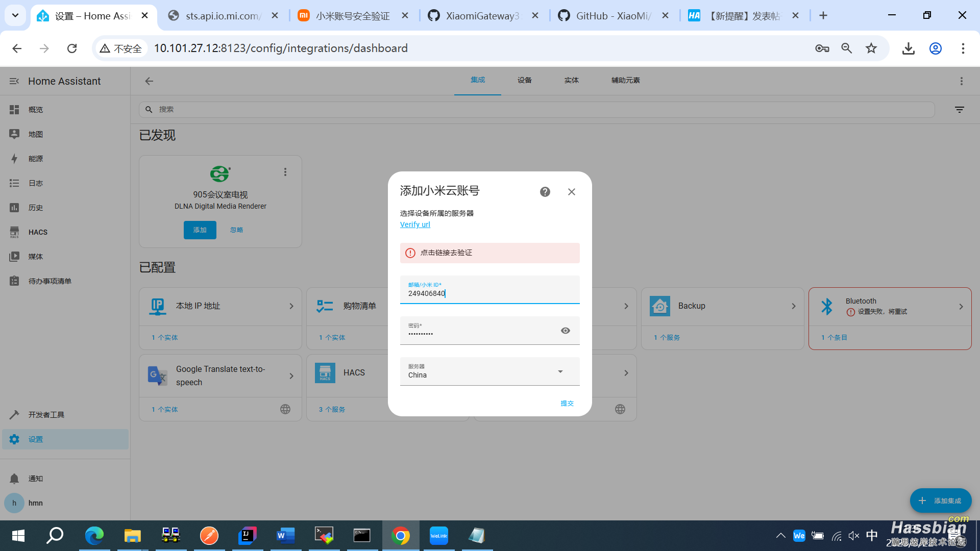Open the tab search dropdown
The width and height of the screenshot is (980, 551).
pos(15,15)
